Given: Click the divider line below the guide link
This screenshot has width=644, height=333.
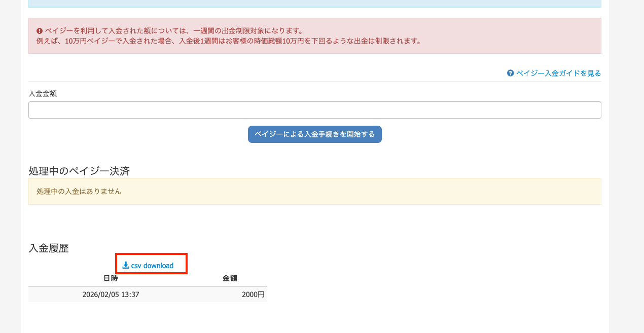Looking at the screenshot, I should point(314,81).
